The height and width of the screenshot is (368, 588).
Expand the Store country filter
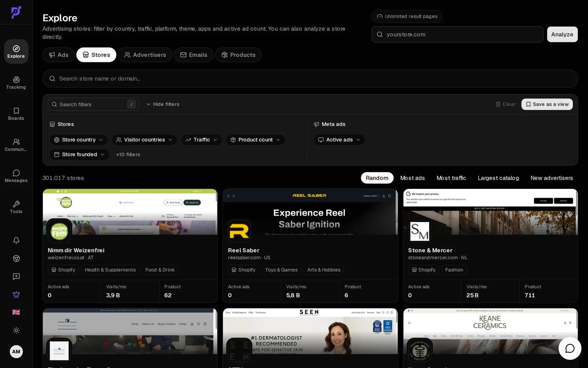79,140
